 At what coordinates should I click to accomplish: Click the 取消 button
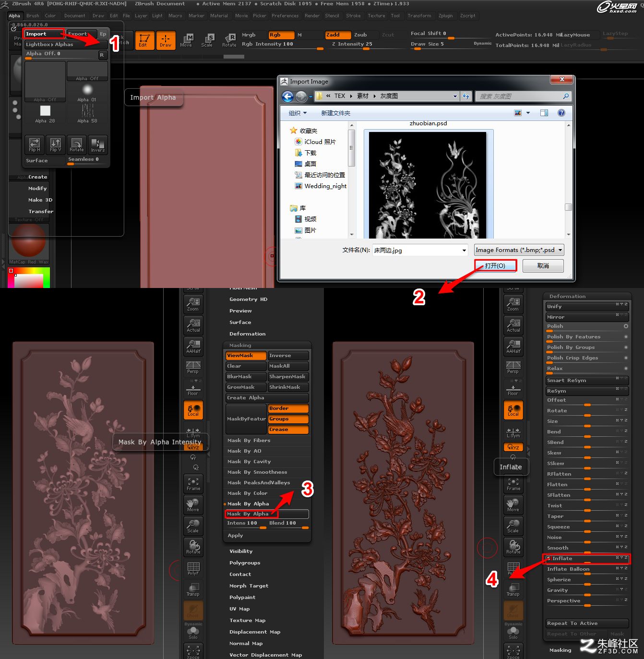543,266
